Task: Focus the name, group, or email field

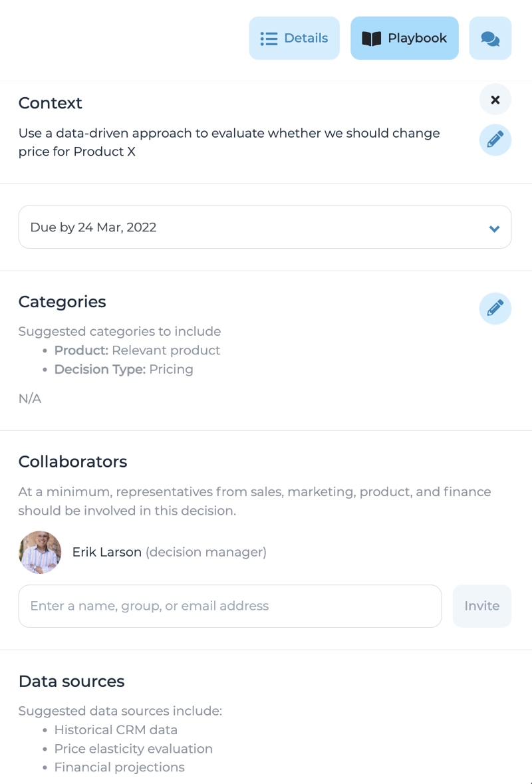Action: coord(230,606)
